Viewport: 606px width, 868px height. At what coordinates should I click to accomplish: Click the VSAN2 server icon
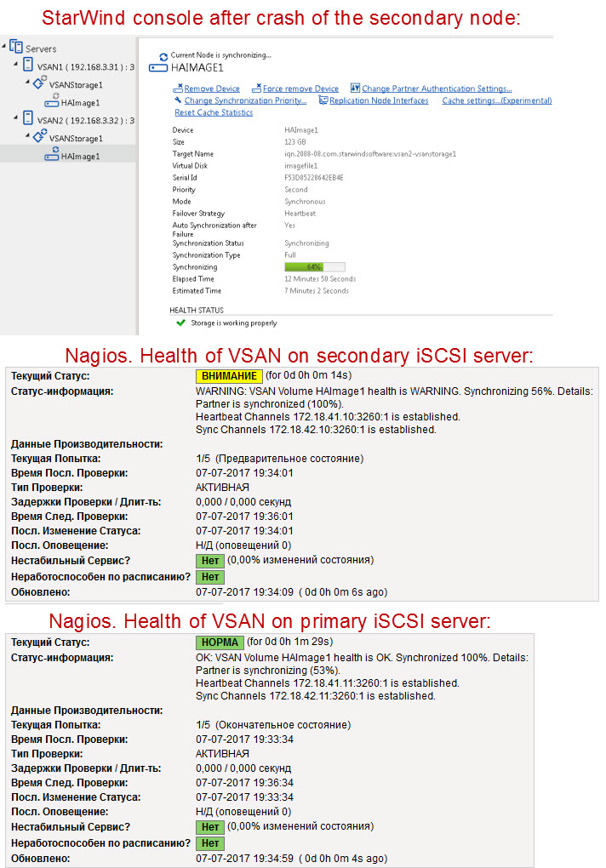tap(28, 118)
